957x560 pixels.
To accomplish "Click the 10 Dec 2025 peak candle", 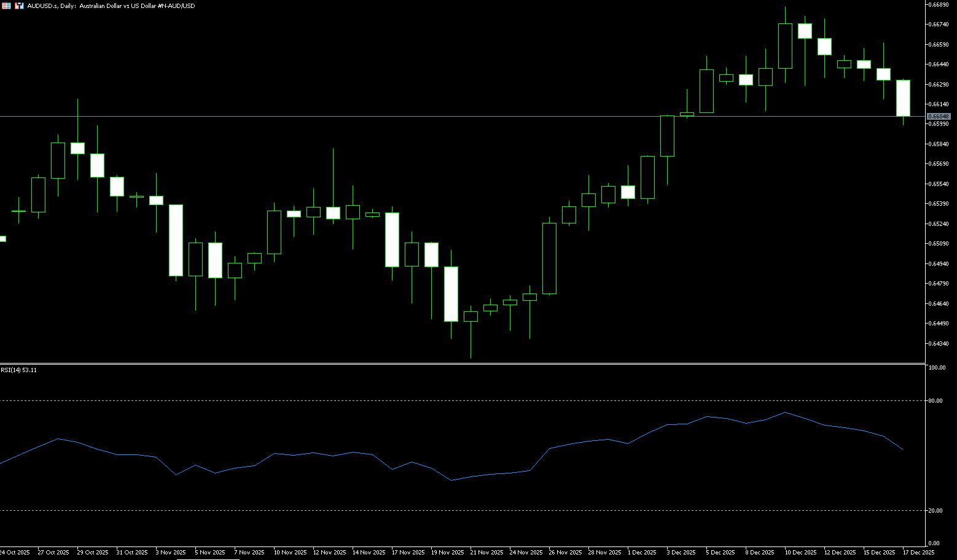I will coord(785,46).
